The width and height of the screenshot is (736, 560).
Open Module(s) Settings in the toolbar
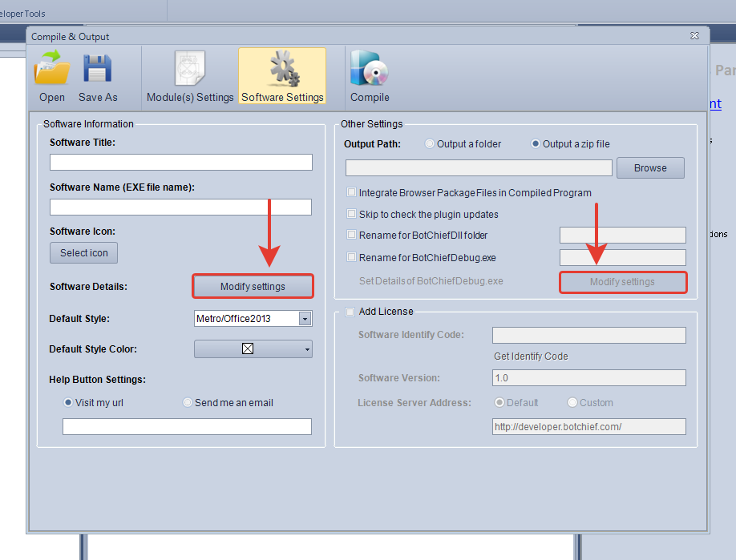pos(190,70)
